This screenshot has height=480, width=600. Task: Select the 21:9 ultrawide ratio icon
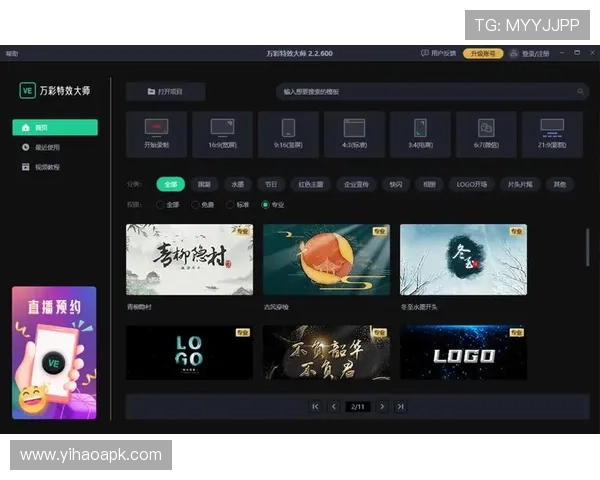[x=552, y=128]
